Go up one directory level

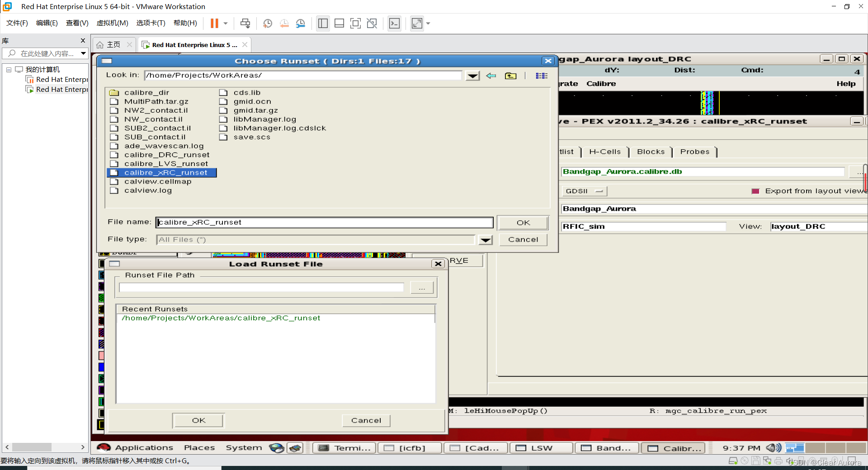pyautogui.click(x=510, y=76)
